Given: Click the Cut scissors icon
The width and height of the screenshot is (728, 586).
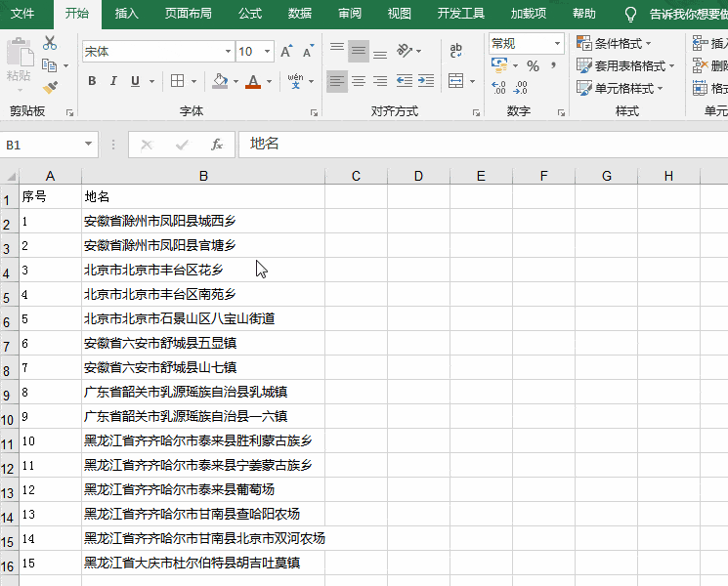Looking at the screenshot, I should [x=50, y=43].
